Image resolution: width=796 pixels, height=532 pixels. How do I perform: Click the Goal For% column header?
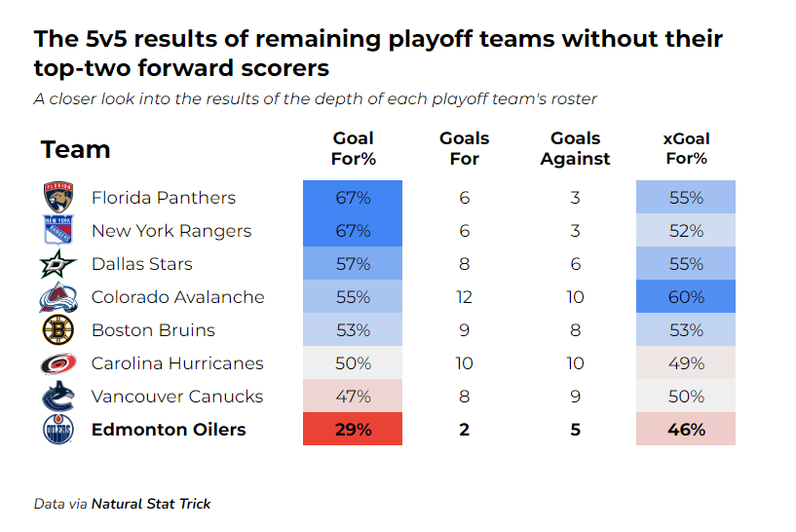pos(353,148)
